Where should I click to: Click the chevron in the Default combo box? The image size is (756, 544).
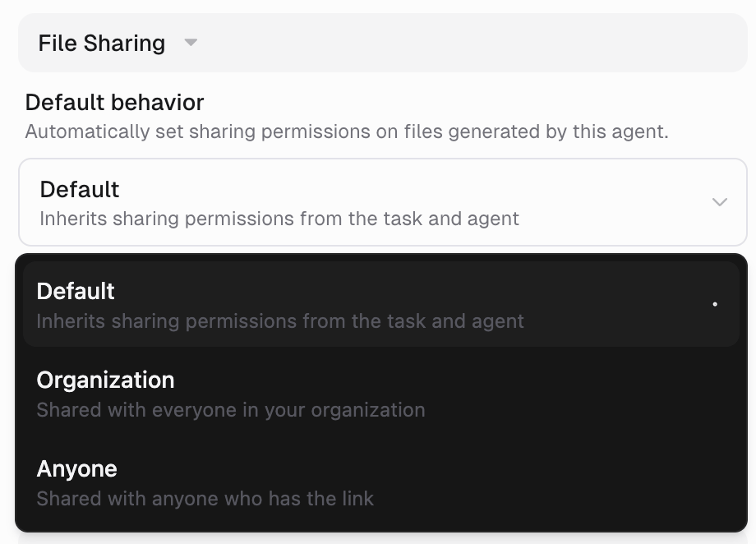pos(719,202)
